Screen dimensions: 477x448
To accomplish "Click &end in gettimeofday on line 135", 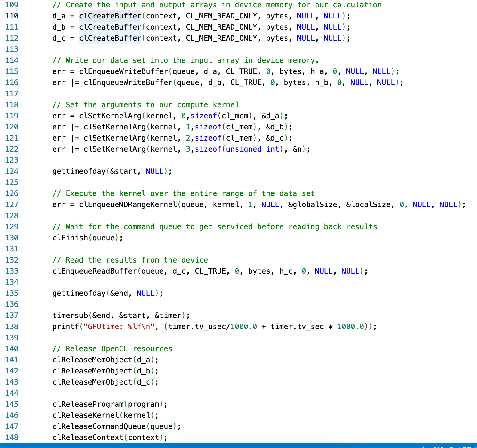I will (x=119, y=293).
